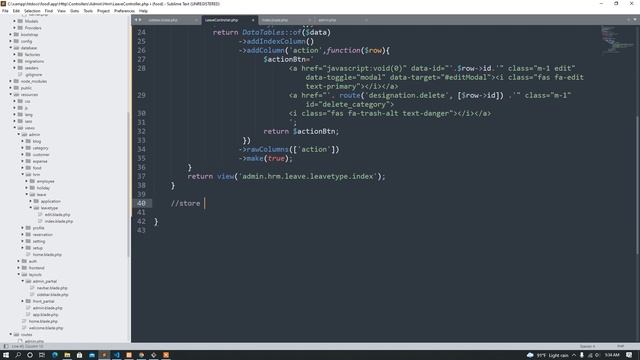The width and height of the screenshot is (640, 360).
Task: Expand the bootstrap folder
Action: [11, 35]
